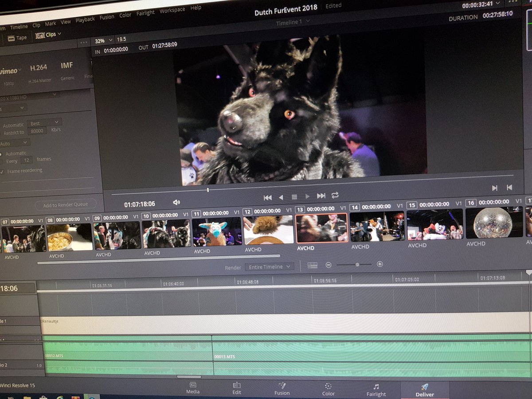Open the Entire Timeline render range dropdown
This screenshot has height=399, width=532.
(x=270, y=266)
